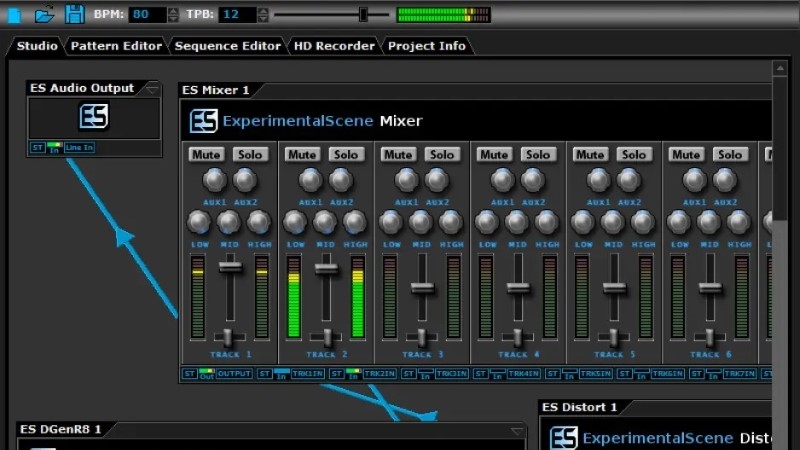Solo Track 1 in the mixer
Screen dimensions: 800x450
(x=250, y=155)
